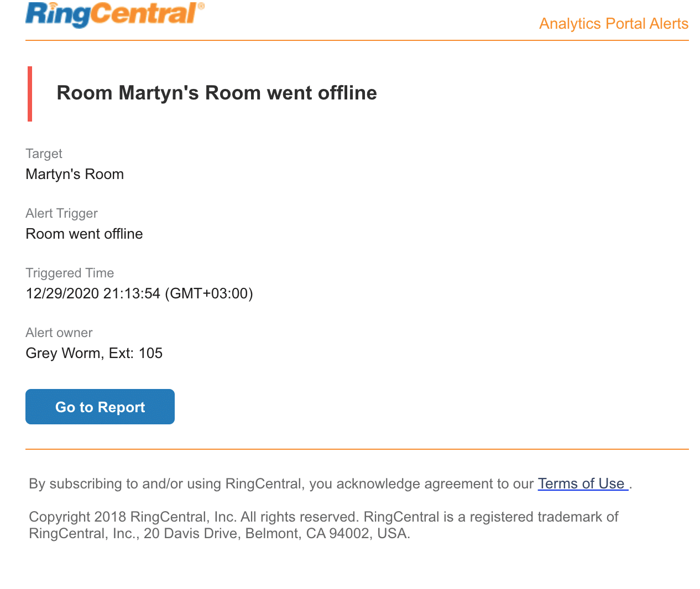Open the report with Go to Report

click(x=100, y=407)
